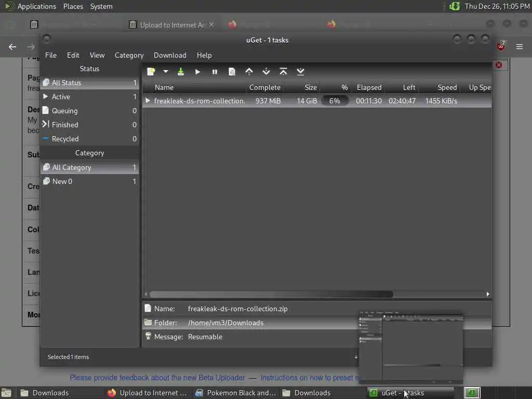This screenshot has width=532, height=399.
Task: Click the Name row freakleak-ds-rom-collection.zip
Action: [x=317, y=309]
